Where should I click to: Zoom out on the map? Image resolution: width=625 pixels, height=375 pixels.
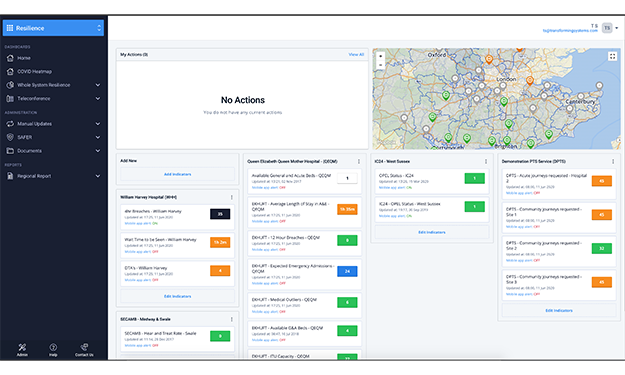pyautogui.click(x=380, y=65)
